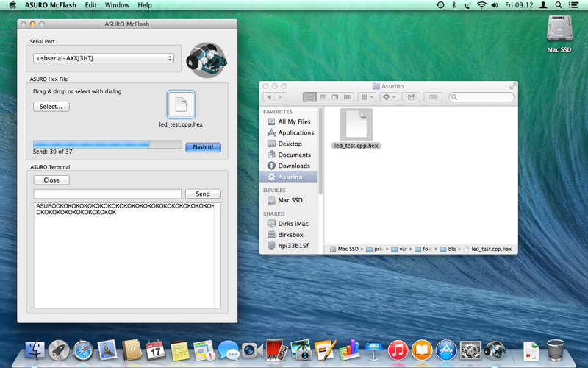Open the Window menu
This screenshot has height=368, width=588.
117,5
